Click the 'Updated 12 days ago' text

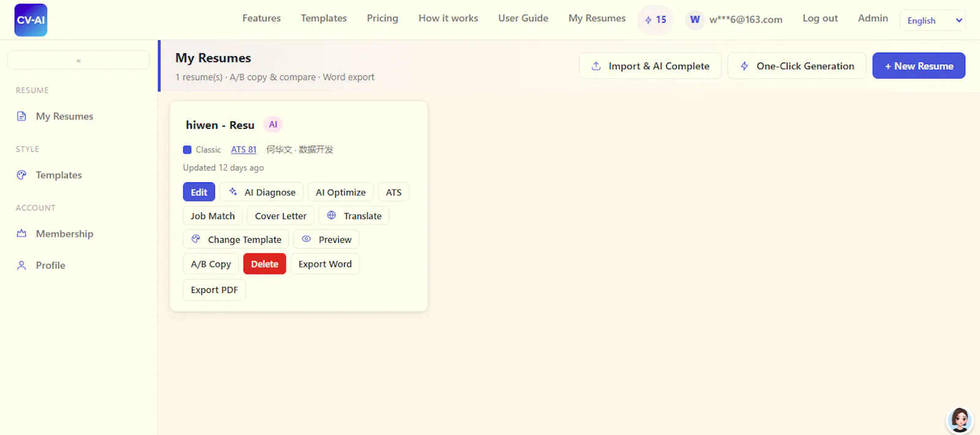point(224,168)
